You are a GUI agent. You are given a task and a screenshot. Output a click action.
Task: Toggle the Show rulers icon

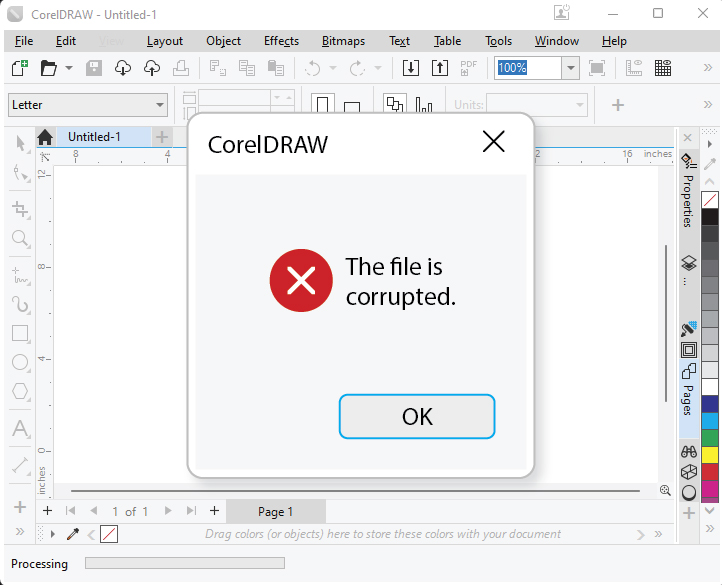[x=634, y=68]
